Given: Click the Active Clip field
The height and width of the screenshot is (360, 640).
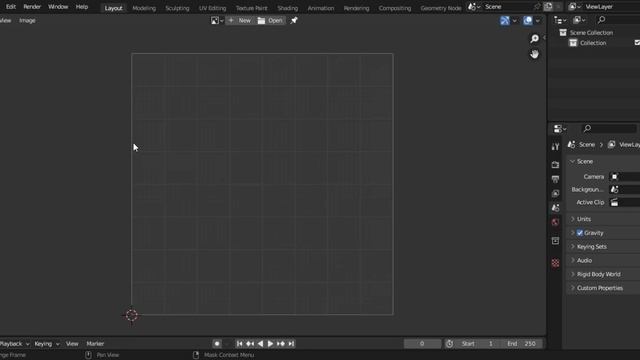Looking at the screenshot, I should click(624, 202).
